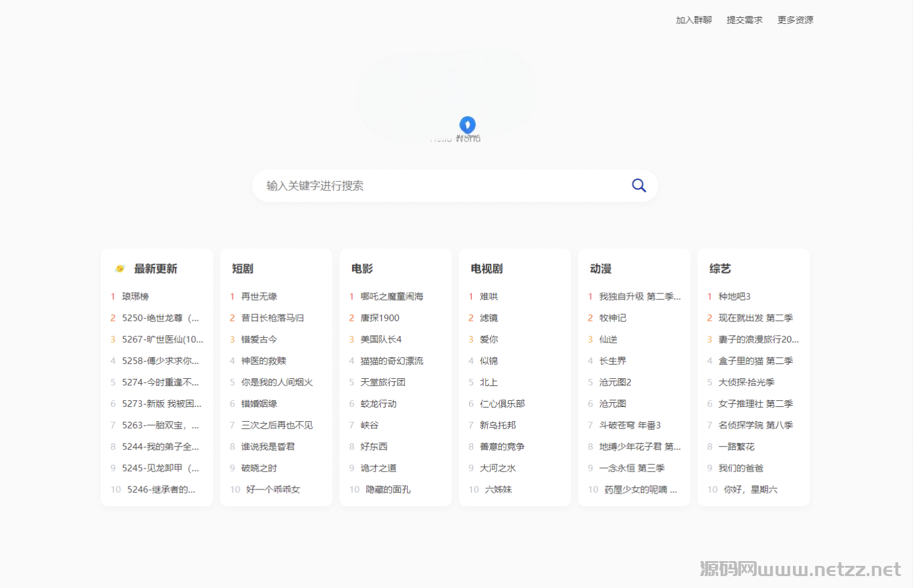Choose TV series 北上

click(489, 382)
